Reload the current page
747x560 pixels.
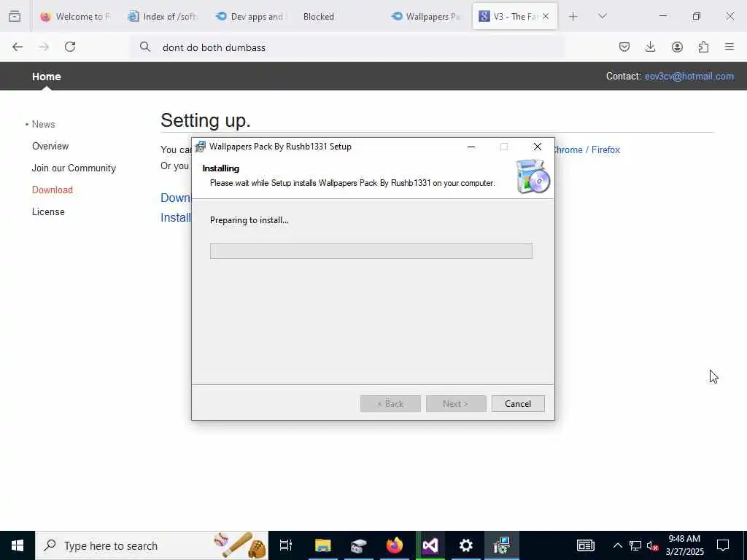tap(70, 47)
